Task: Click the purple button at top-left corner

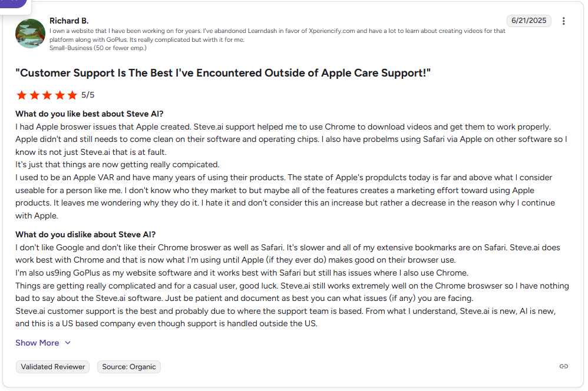Action: 13,3
